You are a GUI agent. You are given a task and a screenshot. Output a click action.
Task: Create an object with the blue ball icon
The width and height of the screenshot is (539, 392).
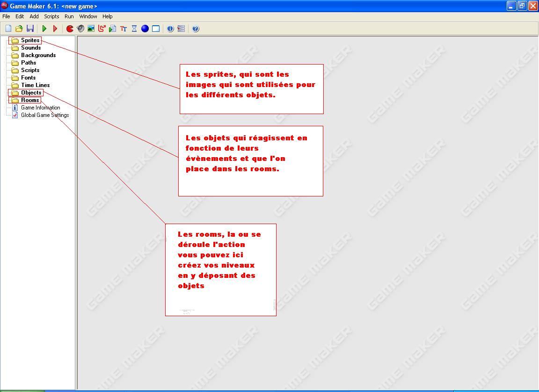pos(145,29)
